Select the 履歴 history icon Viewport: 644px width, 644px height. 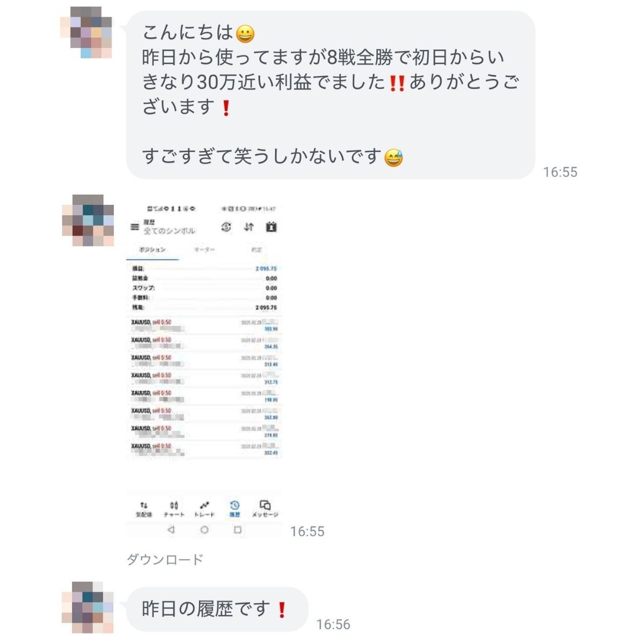(x=235, y=509)
